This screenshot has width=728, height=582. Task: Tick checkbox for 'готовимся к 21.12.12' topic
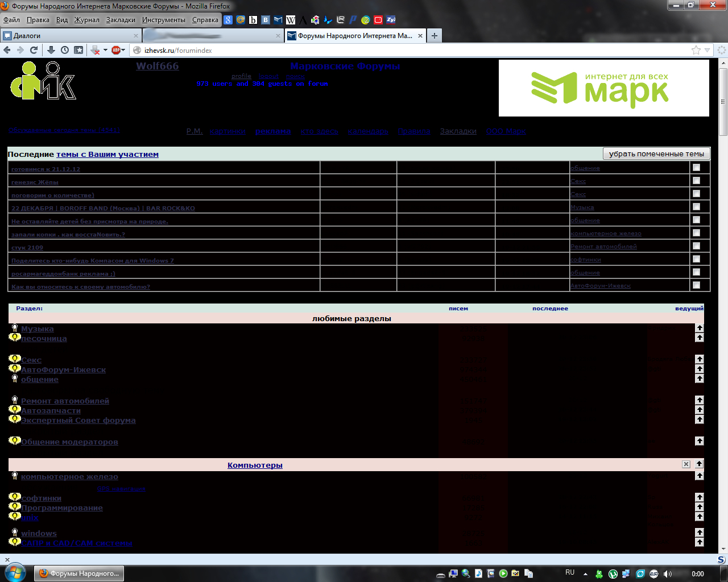696,168
